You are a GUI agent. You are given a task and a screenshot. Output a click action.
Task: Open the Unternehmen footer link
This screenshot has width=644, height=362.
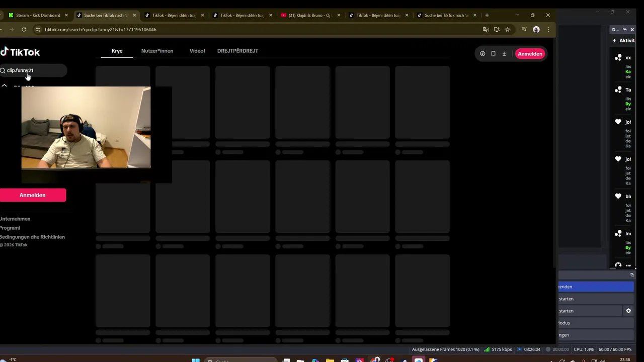(x=15, y=219)
